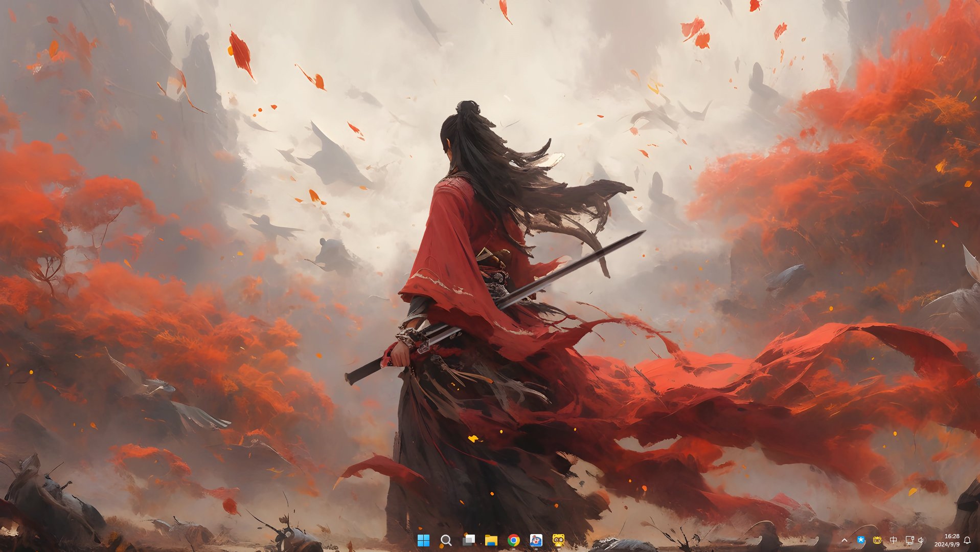Screen dimensions: 980x552
Task: Open notification center bell icon
Action: pos(967,540)
